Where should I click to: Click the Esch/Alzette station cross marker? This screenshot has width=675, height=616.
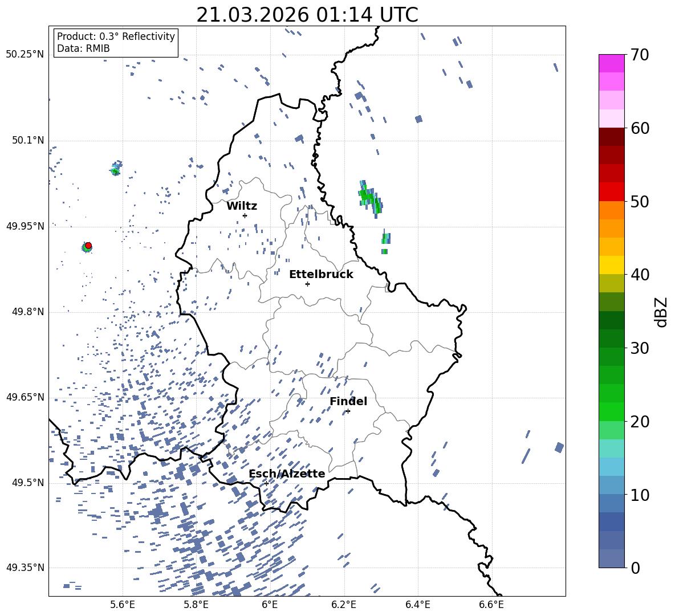266,483
